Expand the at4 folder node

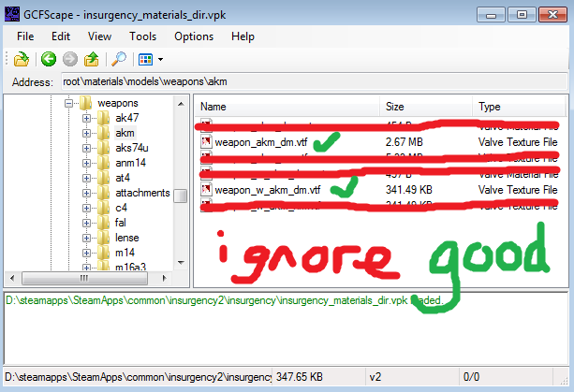pyautogui.click(x=86, y=178)
